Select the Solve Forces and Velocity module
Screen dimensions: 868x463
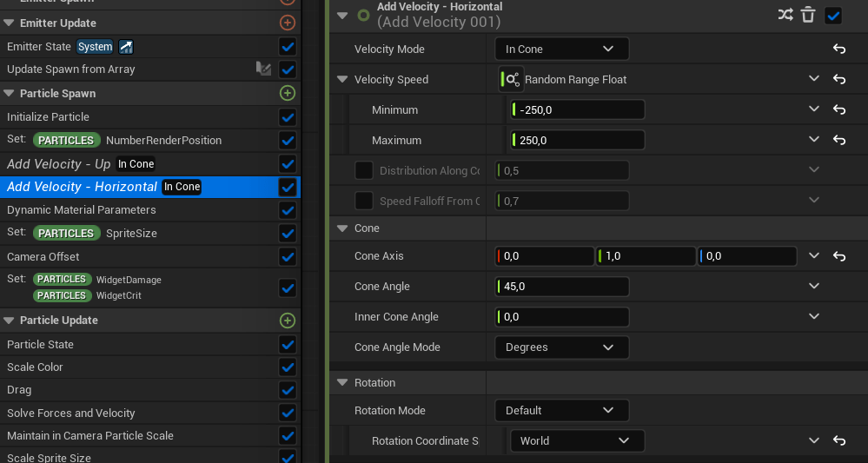point(71,413)
